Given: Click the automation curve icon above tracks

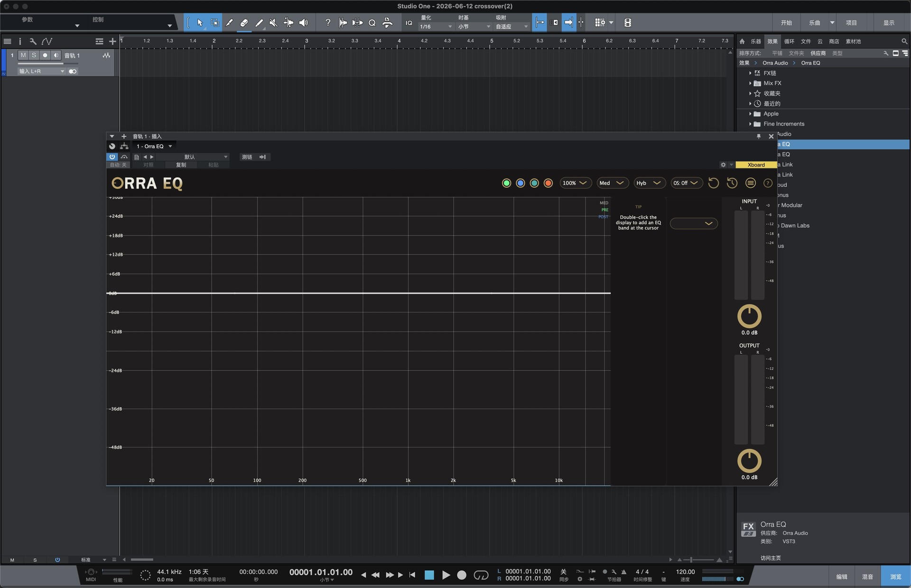Looking at the screenshot, I should coord(47,41).
